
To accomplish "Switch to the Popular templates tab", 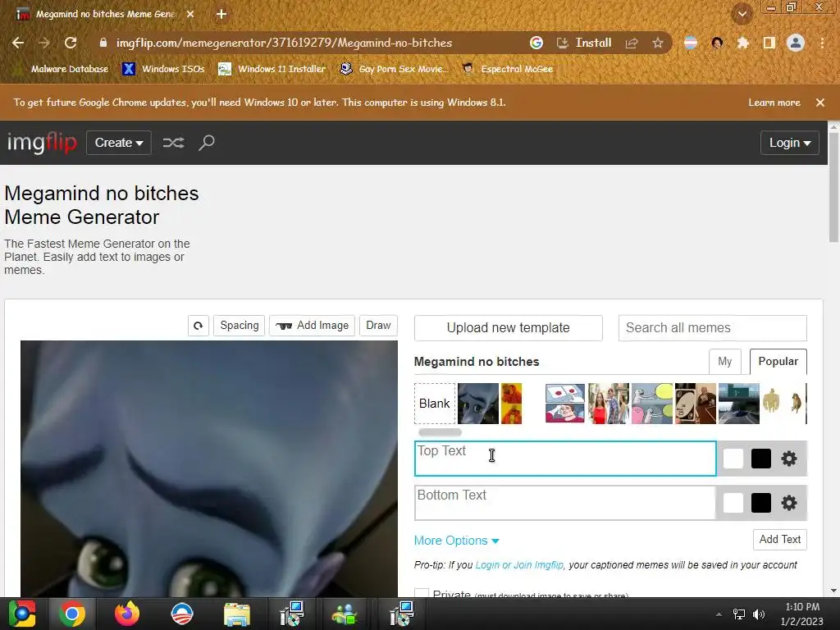I will click(778, 362).
